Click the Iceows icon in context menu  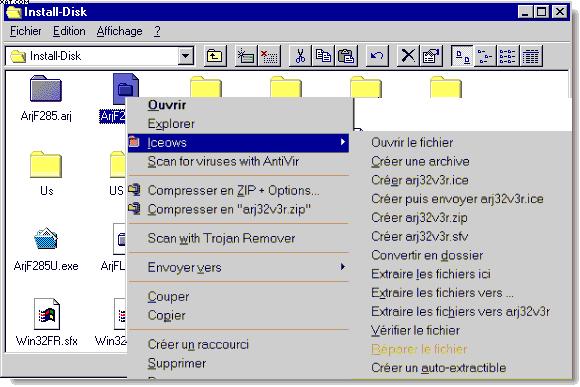[x=134, y=142]
